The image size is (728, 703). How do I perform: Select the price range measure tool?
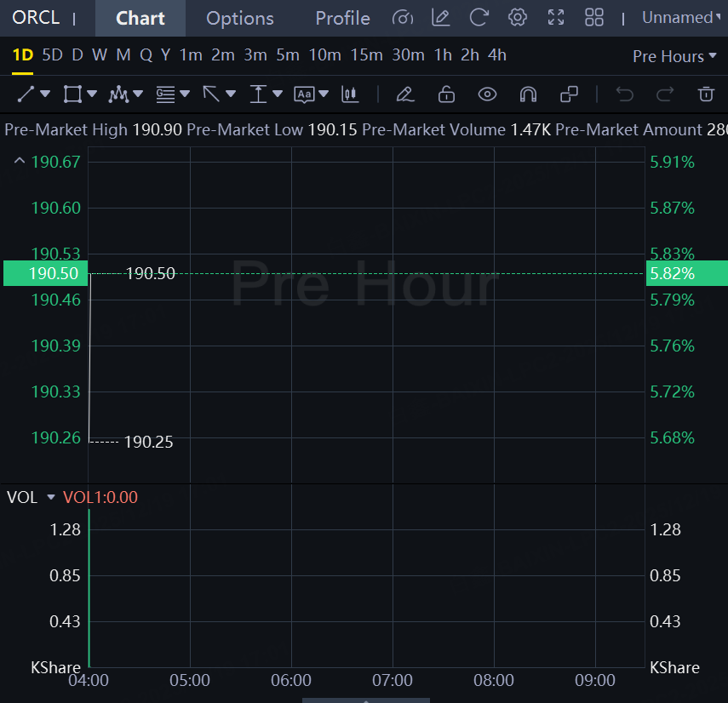(x=258, y=94)
